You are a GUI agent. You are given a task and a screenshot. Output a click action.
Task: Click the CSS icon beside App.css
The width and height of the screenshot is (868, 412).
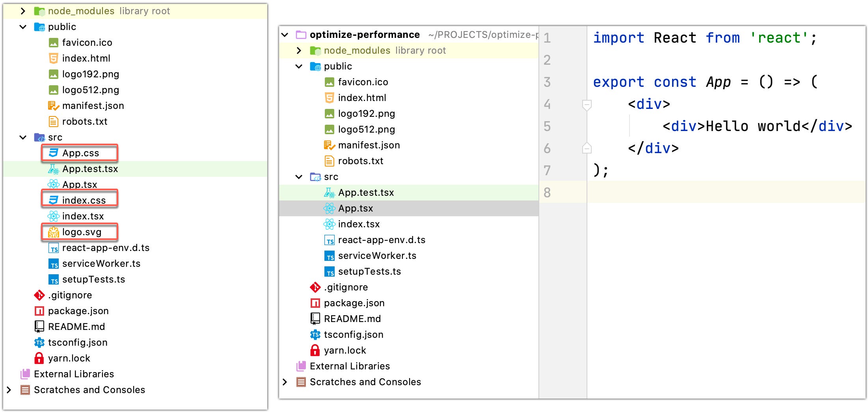(53, 153)
